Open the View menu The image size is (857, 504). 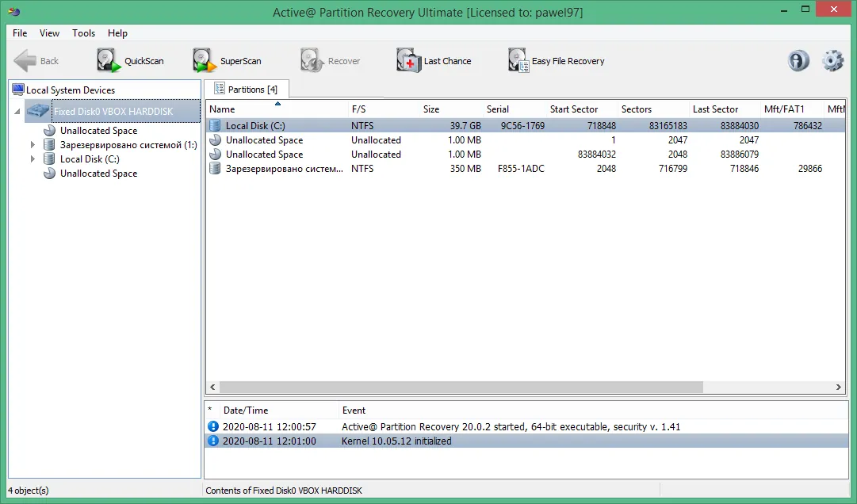(49, 33)
